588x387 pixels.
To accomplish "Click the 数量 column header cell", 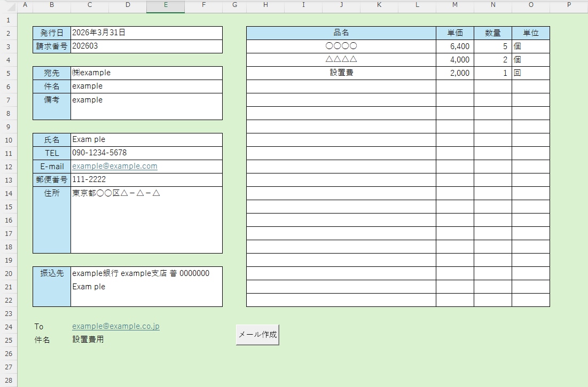I will (x=493, y=33).
